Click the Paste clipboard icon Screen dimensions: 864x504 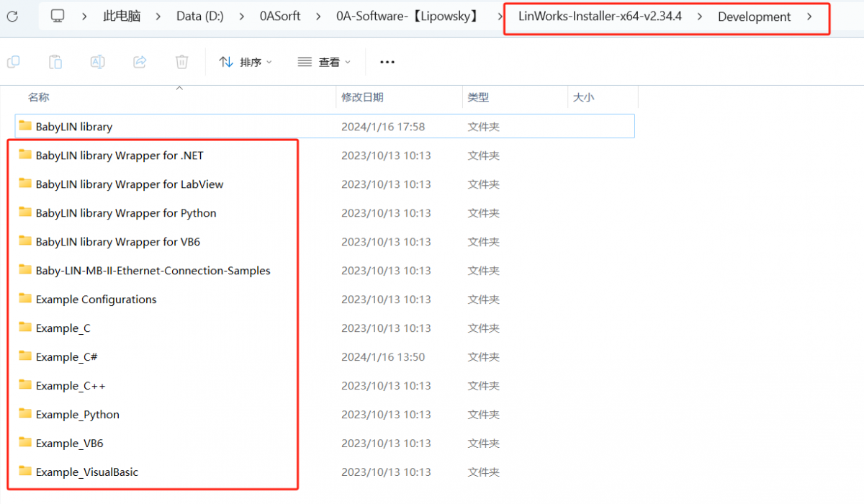(55, 62)
